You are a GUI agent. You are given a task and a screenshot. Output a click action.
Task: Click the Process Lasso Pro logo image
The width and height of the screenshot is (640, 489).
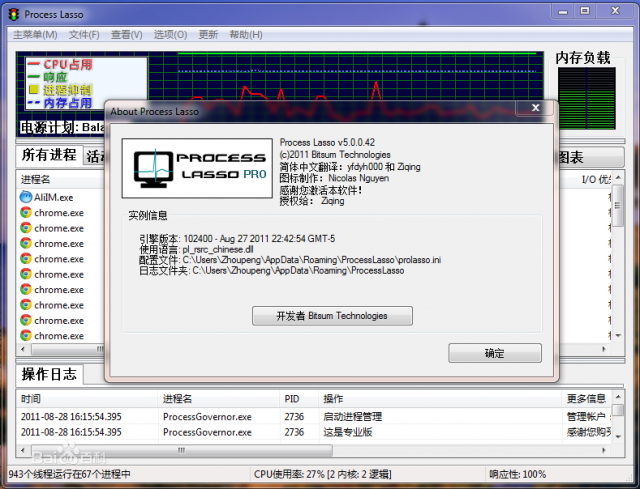tap(195, 165)
